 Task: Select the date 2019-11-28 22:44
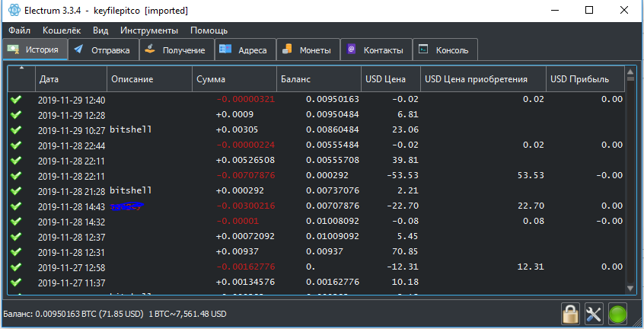coord(72,145)
